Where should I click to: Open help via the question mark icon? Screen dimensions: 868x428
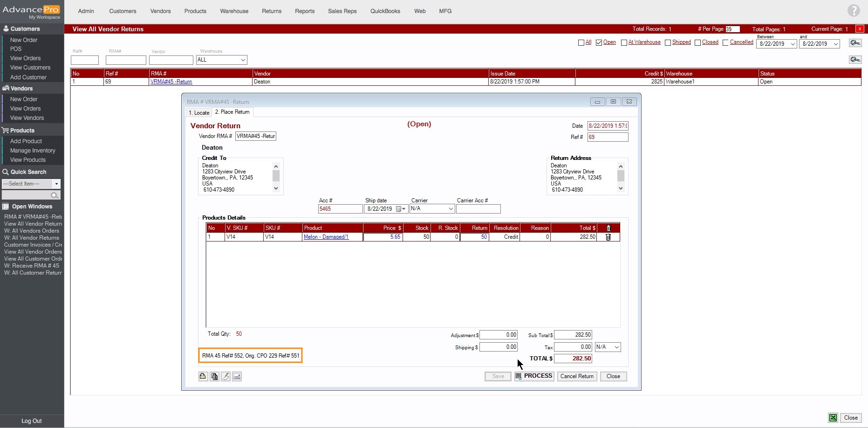(854, 11)
